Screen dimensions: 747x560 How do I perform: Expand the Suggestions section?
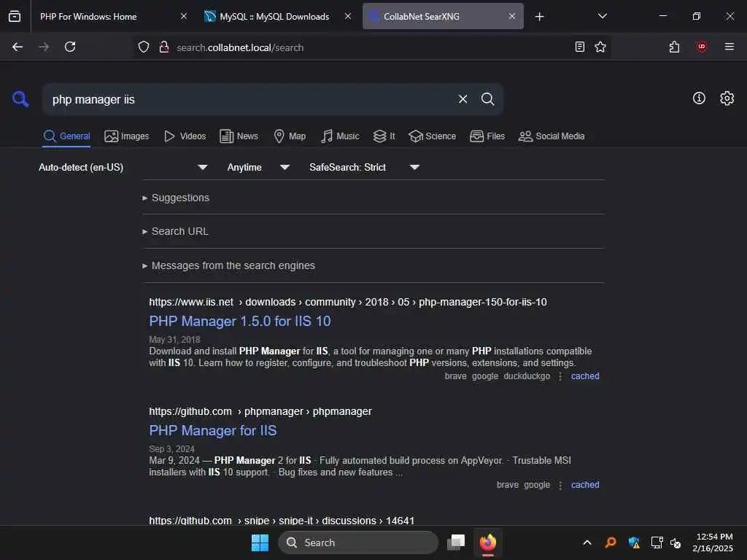[176, 198]
